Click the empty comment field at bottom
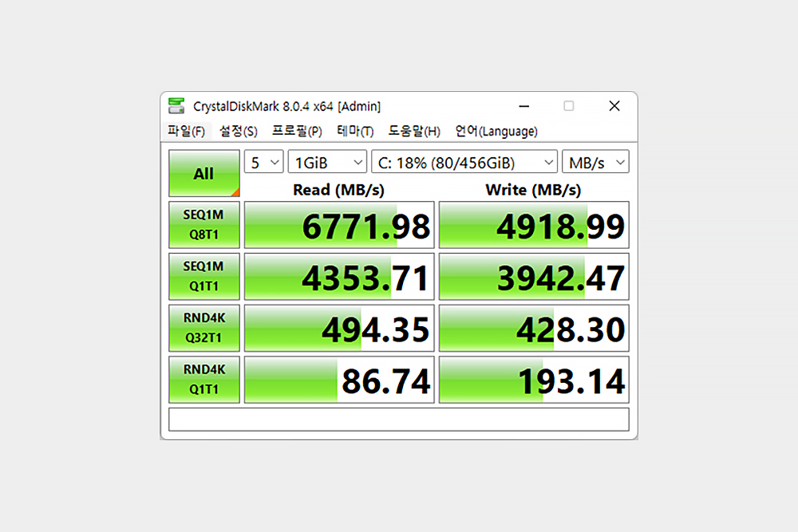This screenshot has height=532, width=798. (x=399, y=420)
